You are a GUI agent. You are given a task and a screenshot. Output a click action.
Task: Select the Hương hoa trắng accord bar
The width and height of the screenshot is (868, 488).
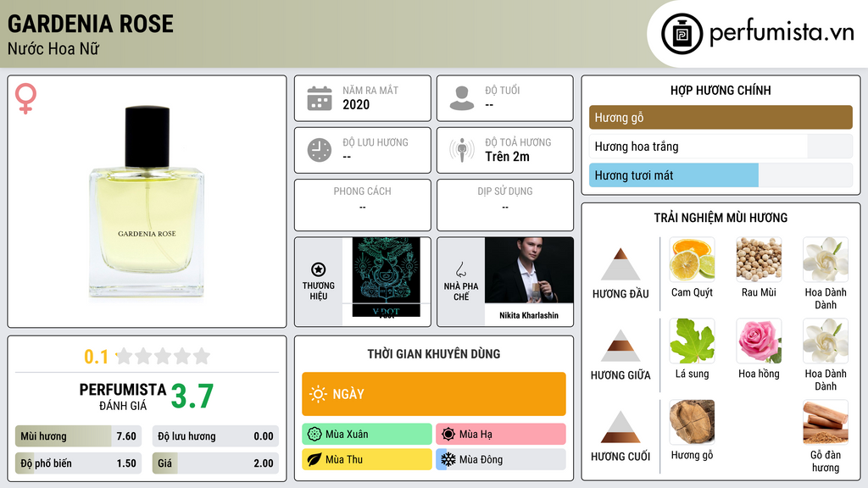(721, 146)
